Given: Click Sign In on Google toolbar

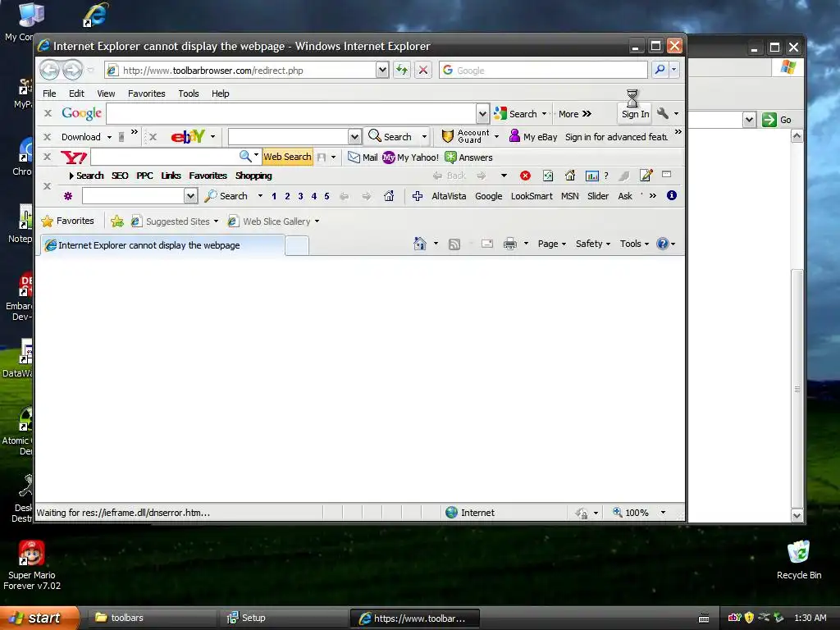Looking at the screenshot, I should tap(635, 113).
